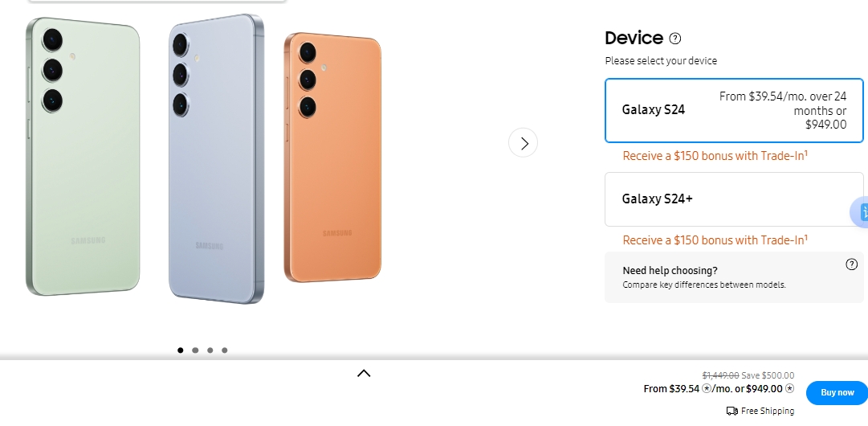Click the Device help question mark icon
Image resolution: width=868 pixels, height=426 pixels.
pos(674,39)
